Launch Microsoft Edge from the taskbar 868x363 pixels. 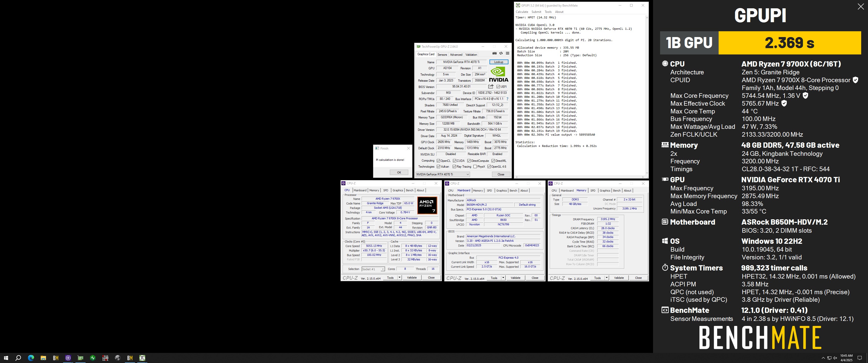(31, 358)
